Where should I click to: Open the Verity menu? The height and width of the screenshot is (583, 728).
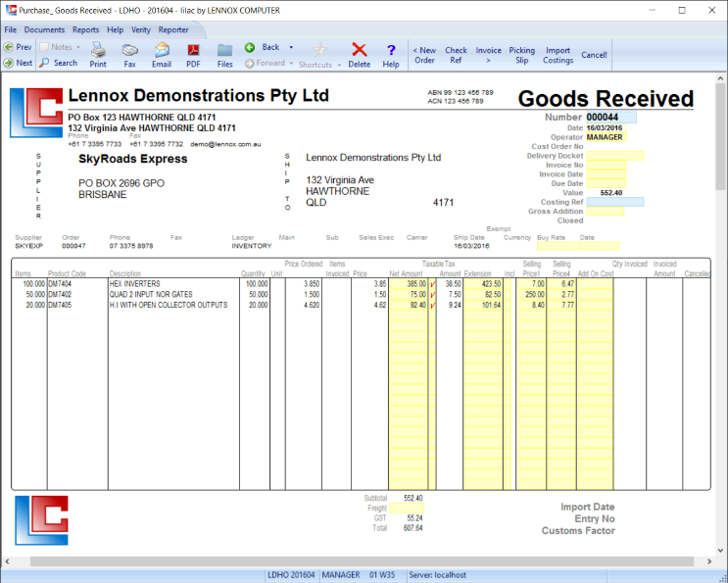click(141, 29)
